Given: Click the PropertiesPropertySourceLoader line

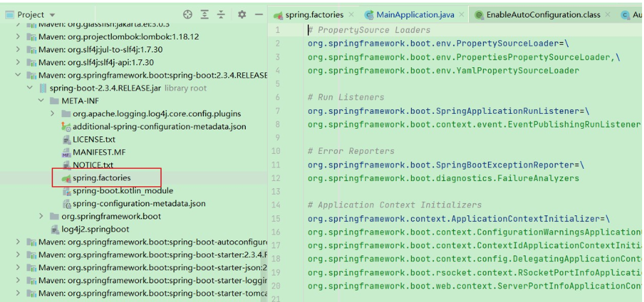Looking at the screenshot, I should [464, 57].
